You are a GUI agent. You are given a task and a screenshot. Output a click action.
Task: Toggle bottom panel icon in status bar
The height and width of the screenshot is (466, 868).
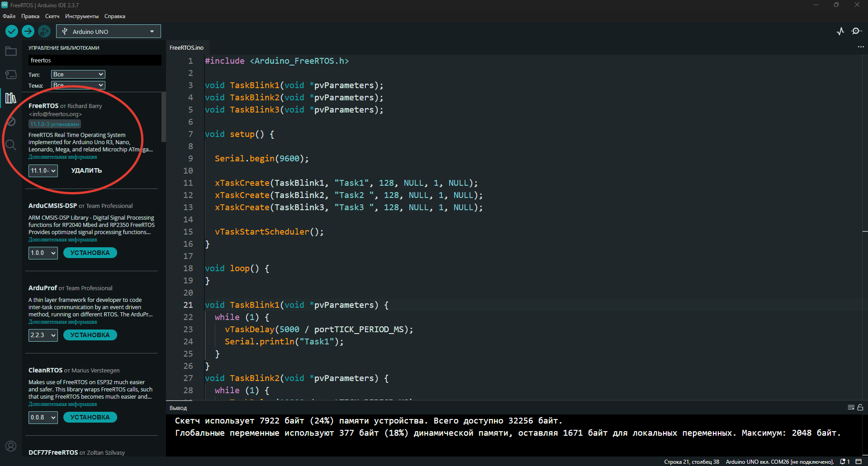coord(859,461)
